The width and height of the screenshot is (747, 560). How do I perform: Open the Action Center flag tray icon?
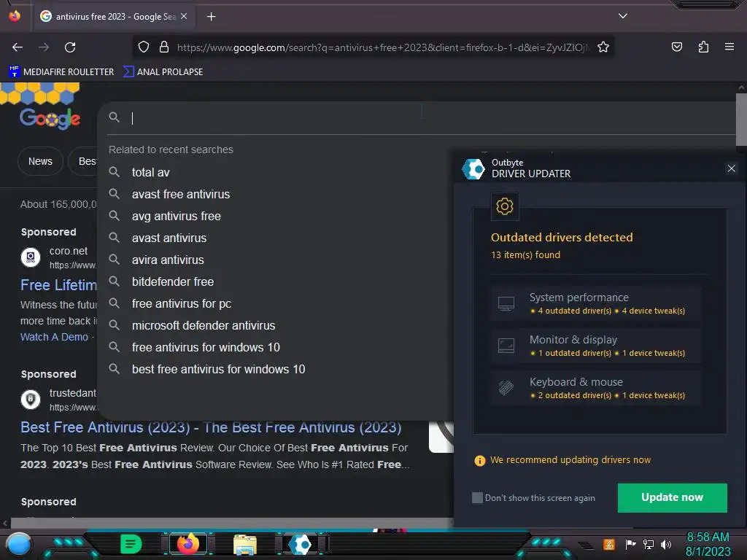click(x=630, y=544)
